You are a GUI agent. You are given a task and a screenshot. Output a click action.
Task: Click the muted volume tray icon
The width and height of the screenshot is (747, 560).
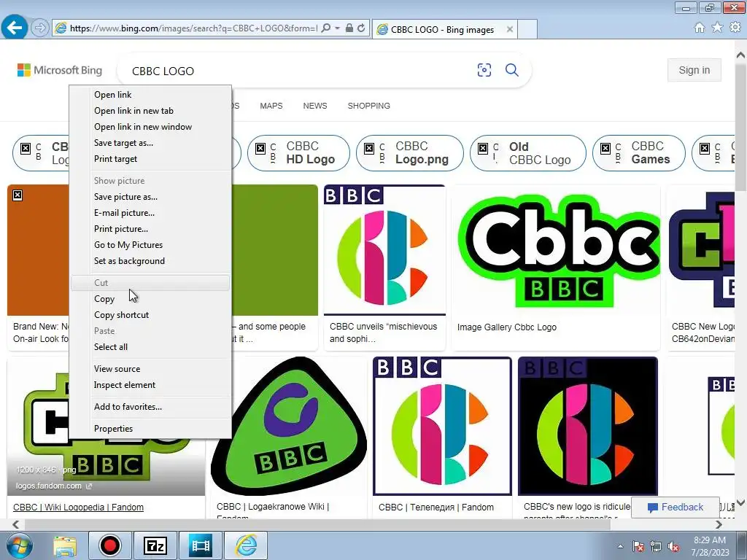[x=673, y=546]
